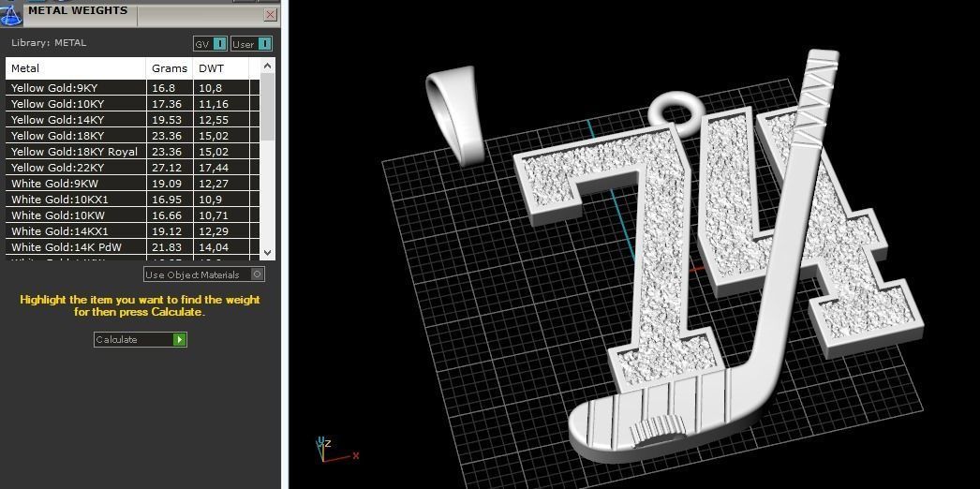980x489 pixels.
Task: Click the Metal column header
Action: pos(76,68)
